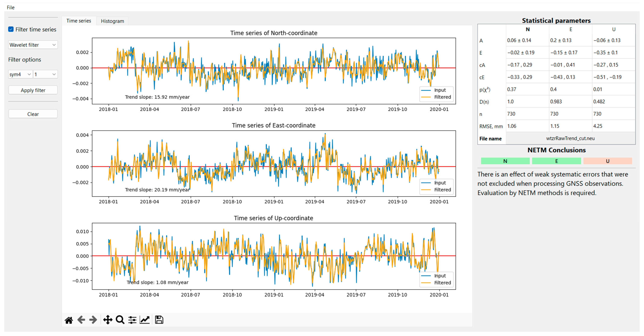Click the Save figure floppy icon
Screen dimensions: 644x336
[x=159, y=320]
